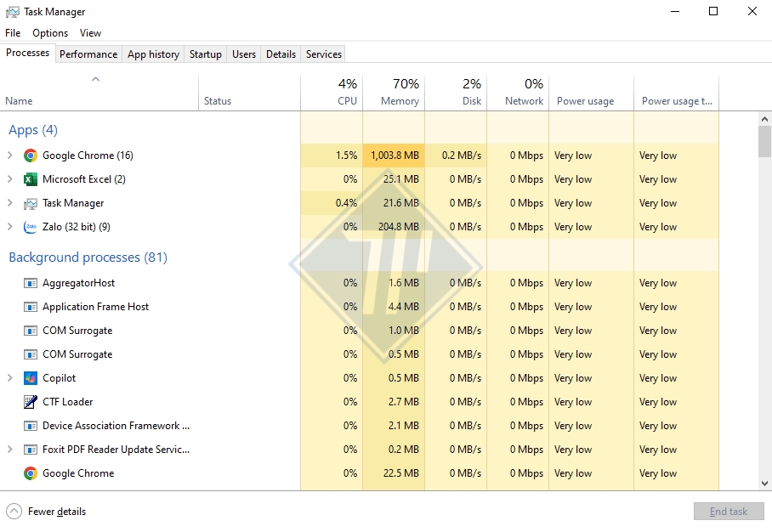
Task: Open the Options menu
Action: click(x=50, y=33)
